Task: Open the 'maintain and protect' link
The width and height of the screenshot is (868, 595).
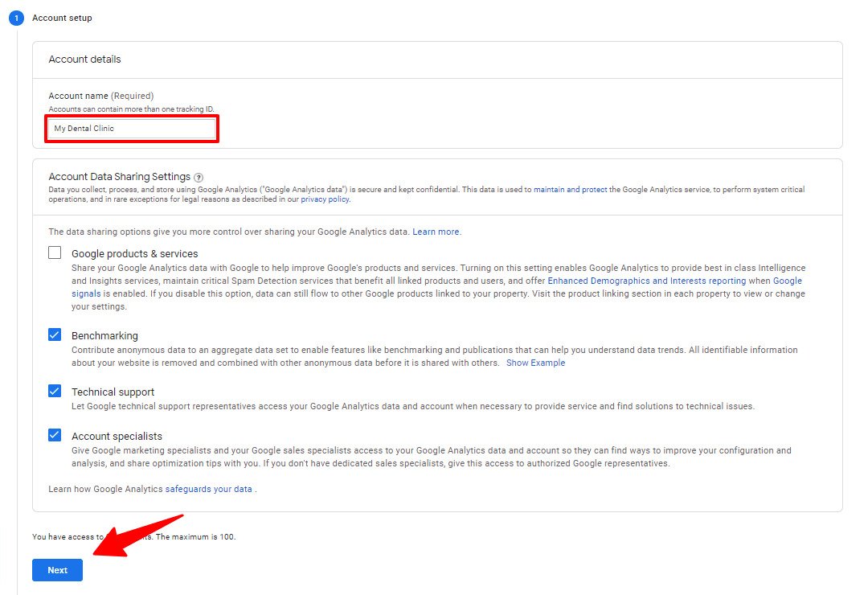Action: pos(570,190)
